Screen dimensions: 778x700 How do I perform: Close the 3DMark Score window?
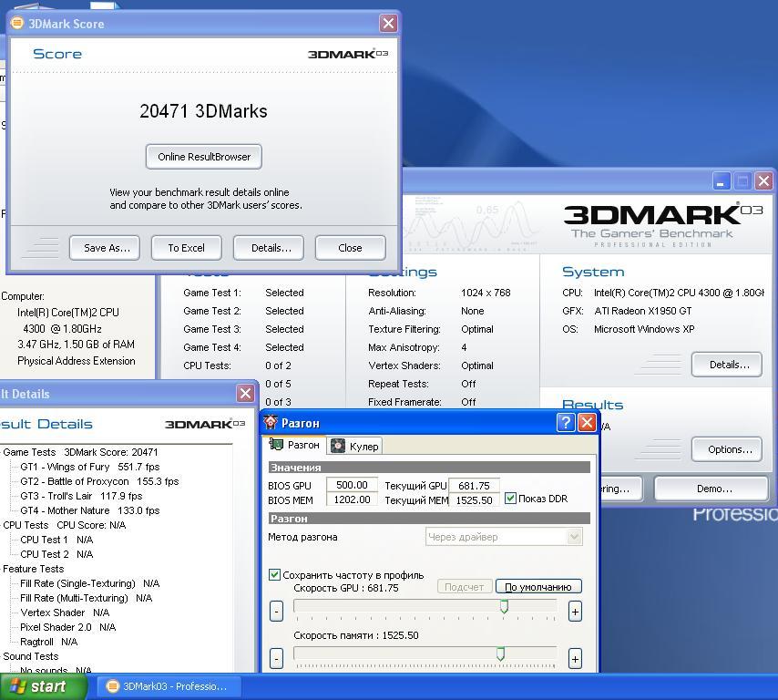click(388, 23)
